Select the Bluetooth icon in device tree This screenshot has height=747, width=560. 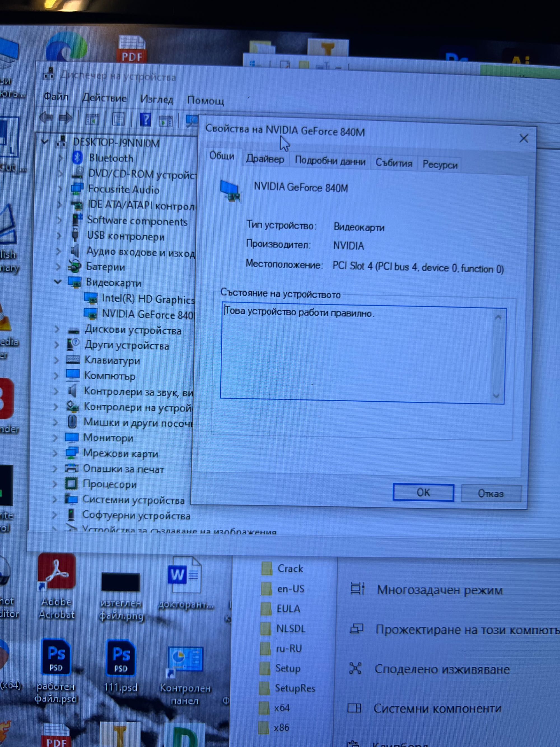tap(78, 157)
